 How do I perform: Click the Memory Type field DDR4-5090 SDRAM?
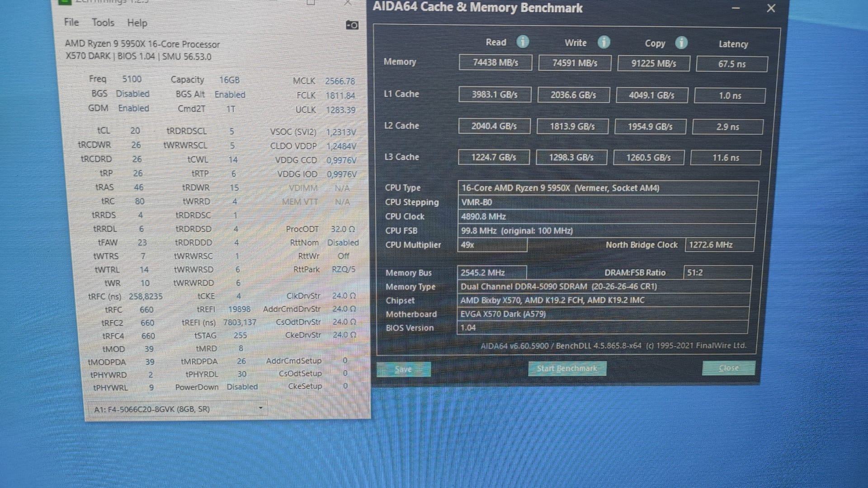[x=604, y=286]
